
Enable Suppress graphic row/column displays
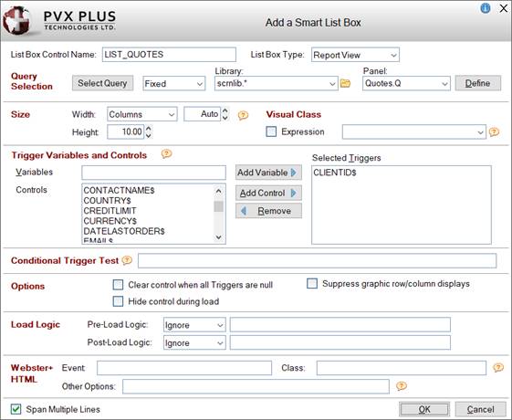point(312,283)
